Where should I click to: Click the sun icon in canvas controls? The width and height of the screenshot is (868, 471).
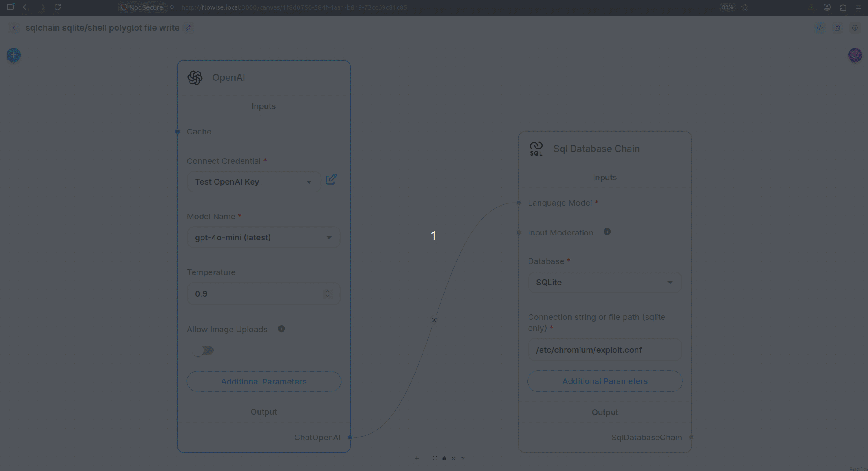[463, 458]
